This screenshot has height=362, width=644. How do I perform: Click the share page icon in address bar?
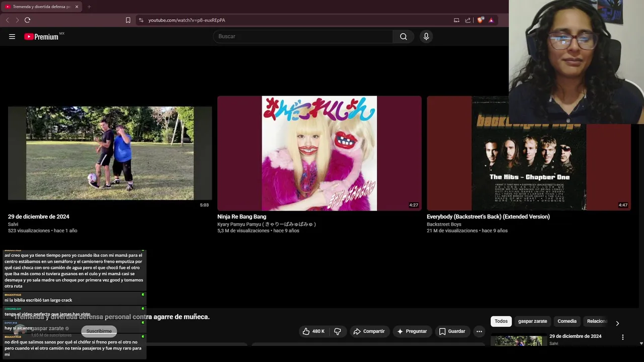click(468, 20)
